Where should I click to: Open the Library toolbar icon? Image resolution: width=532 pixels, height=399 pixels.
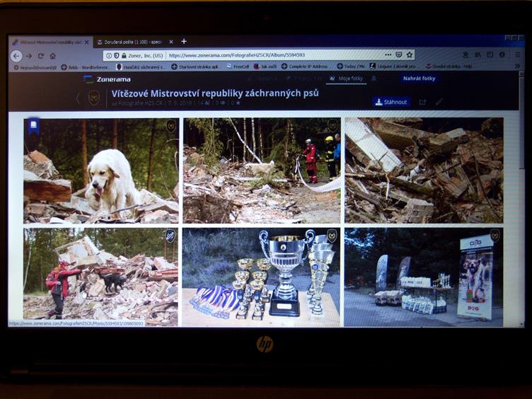[478, 54]
